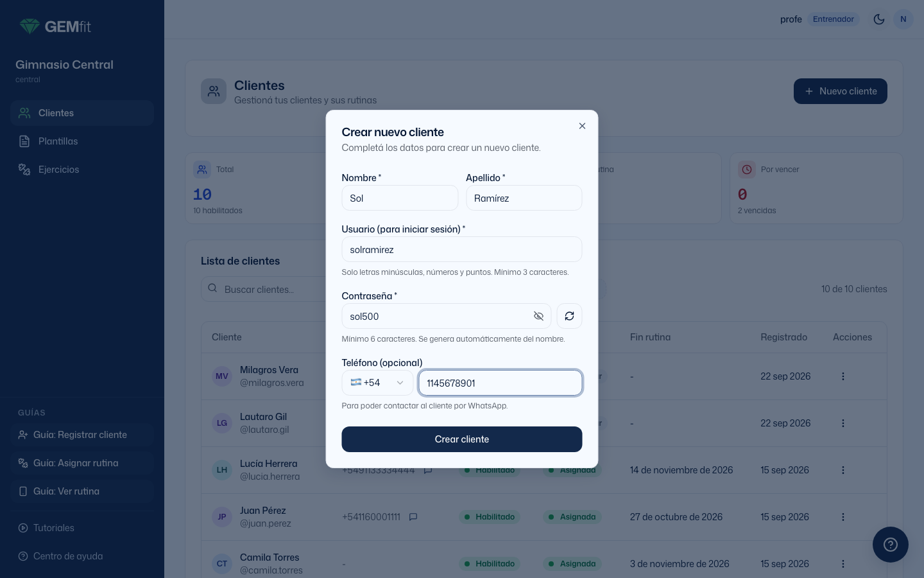Open the +54 country code dropdown
The height and width of the screenshot is (578, 924).
[x=377, y=383]
